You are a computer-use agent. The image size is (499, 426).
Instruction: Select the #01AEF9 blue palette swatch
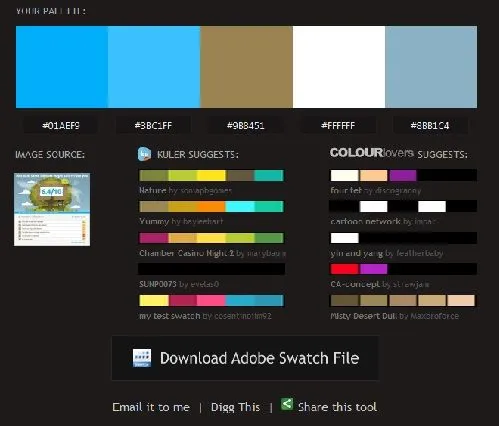62,67
